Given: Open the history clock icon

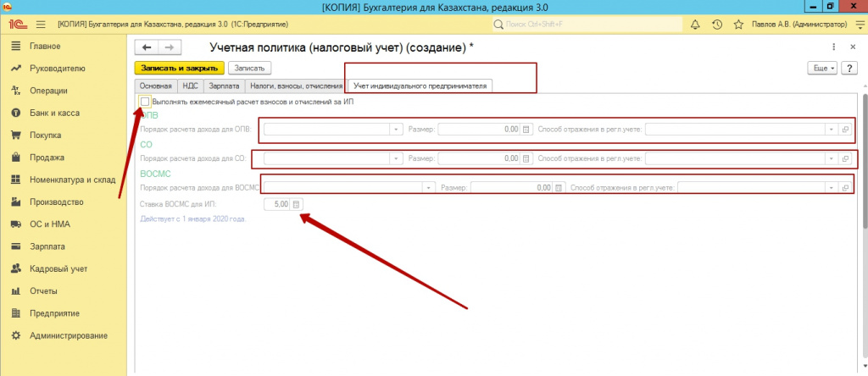Looking at the screenshot, I should pos(717,25).
